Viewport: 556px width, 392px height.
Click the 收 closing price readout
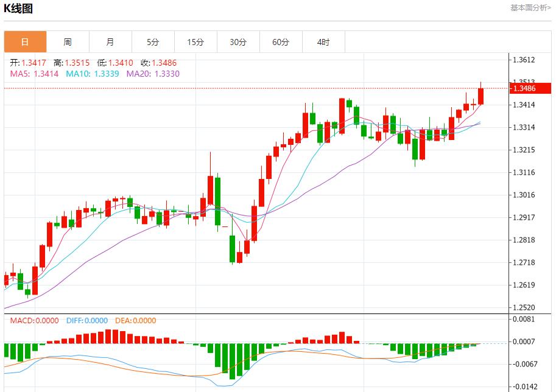159,63
